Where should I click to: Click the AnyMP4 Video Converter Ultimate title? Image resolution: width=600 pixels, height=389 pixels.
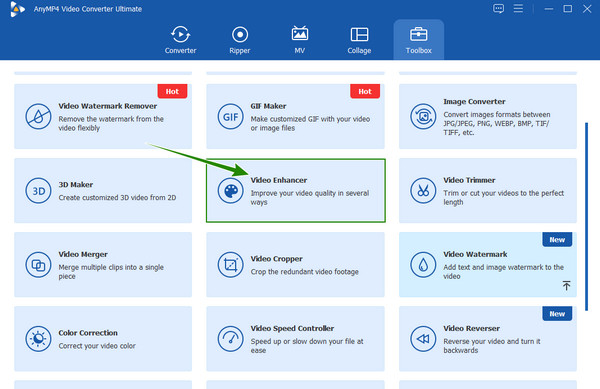[88, 9]
